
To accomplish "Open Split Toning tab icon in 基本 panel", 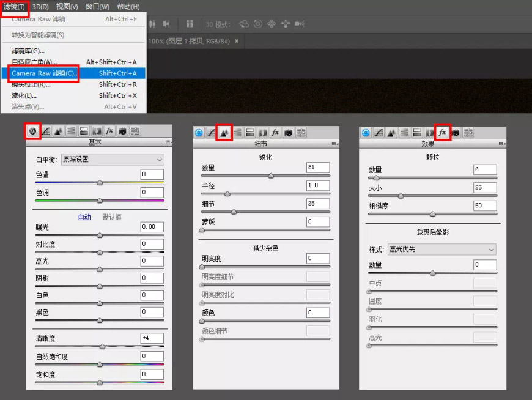I will 84,131.
